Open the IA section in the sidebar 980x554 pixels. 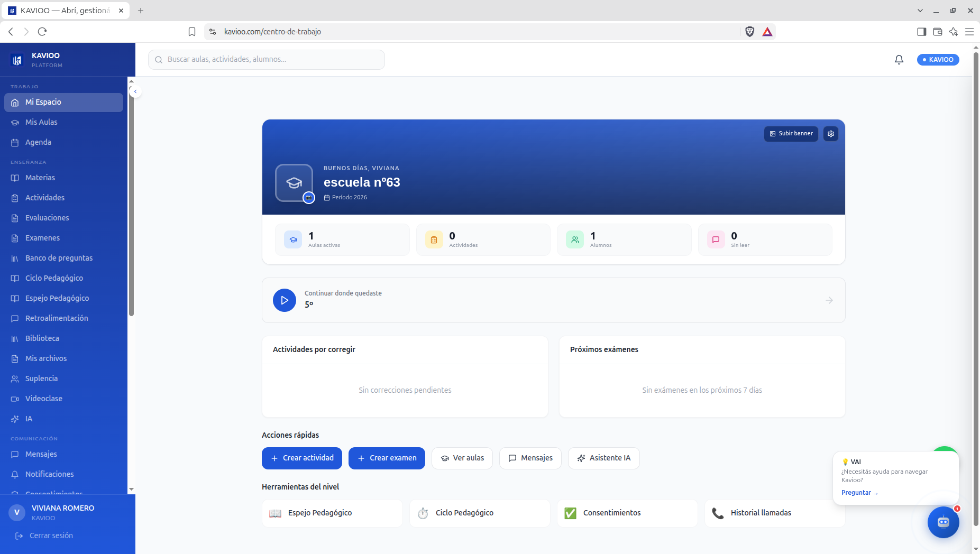(x=63, y=419)
